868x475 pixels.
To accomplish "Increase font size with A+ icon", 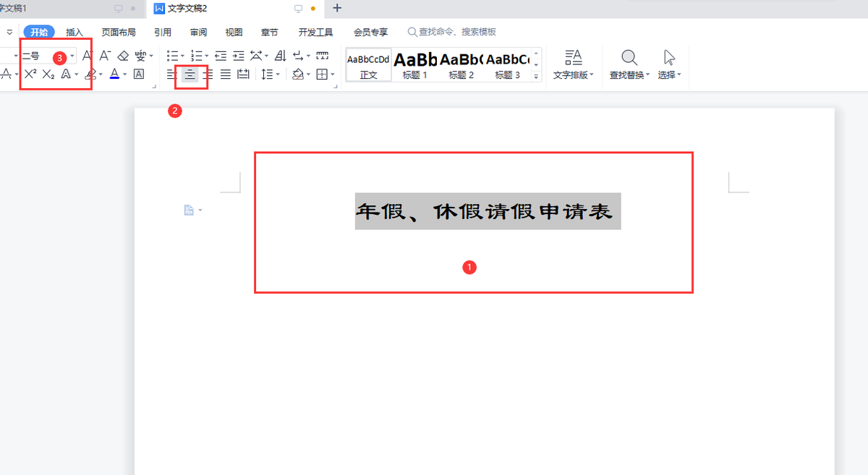I will click(87, 55).
